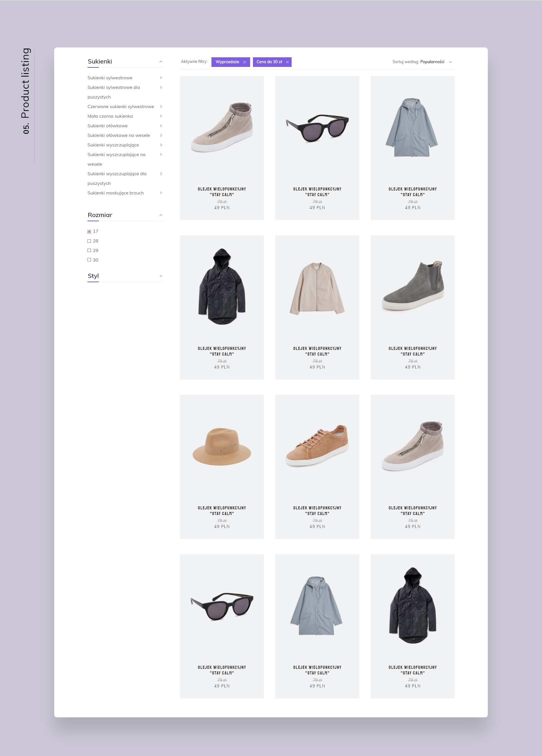The height and width of the screenshot is (756, 542).
Task: Click the arrow next to Sukienki ołówkowe
Action: (x=161, y=126)
